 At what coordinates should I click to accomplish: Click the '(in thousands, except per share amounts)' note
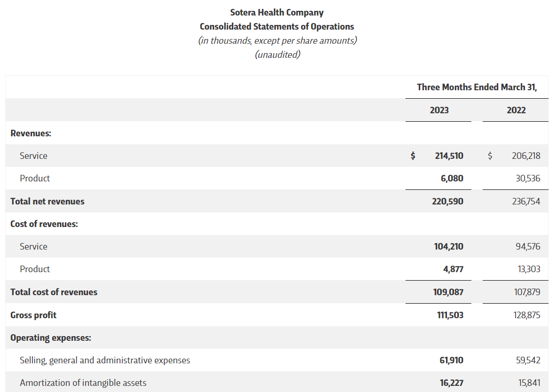[277, 40]
